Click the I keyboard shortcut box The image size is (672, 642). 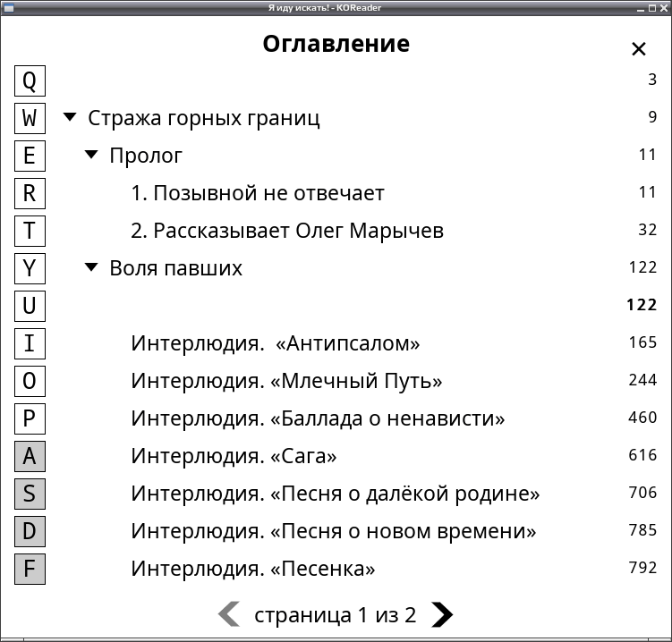pyautogui.click(x=30, y=343)
